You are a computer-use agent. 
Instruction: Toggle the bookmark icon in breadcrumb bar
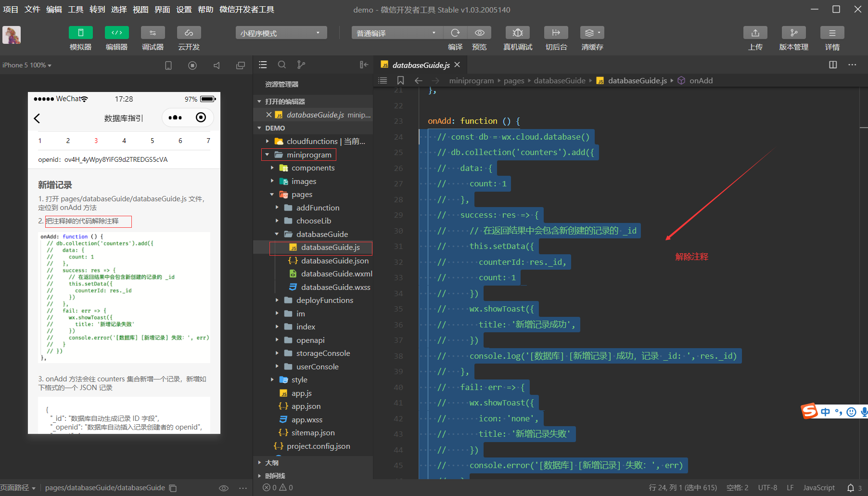point(400,80)
